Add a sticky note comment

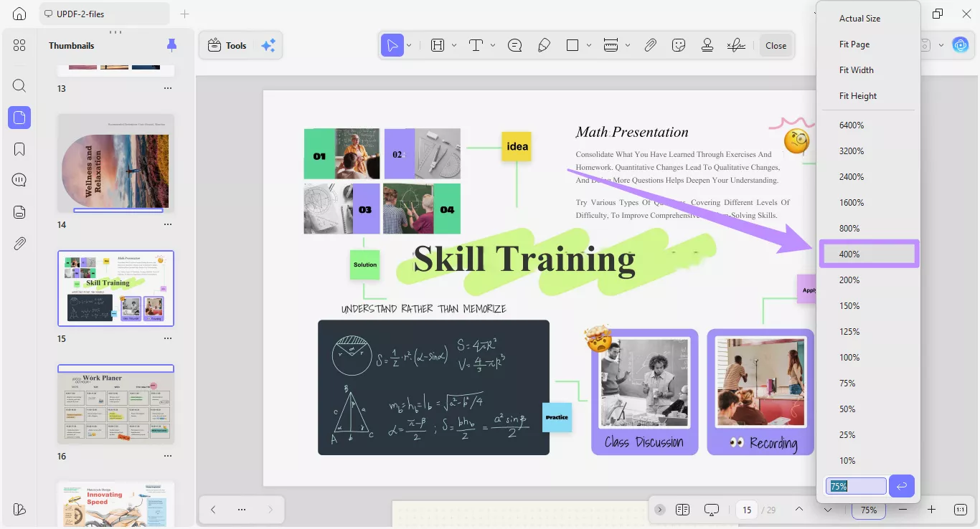514,45
